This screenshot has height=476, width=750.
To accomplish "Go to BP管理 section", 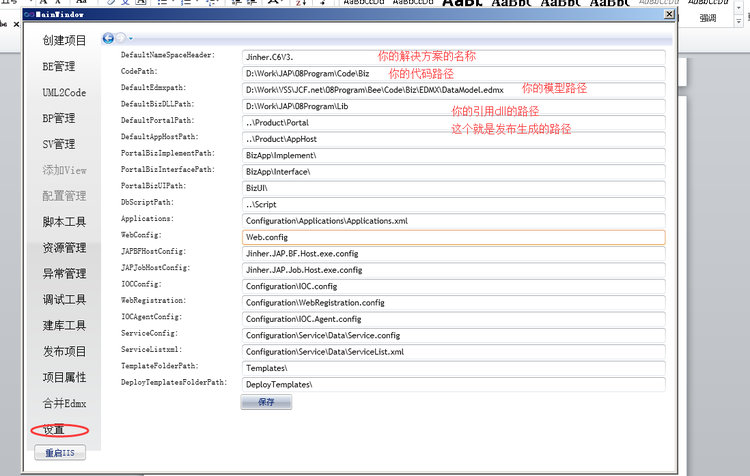I will [58, 118].
